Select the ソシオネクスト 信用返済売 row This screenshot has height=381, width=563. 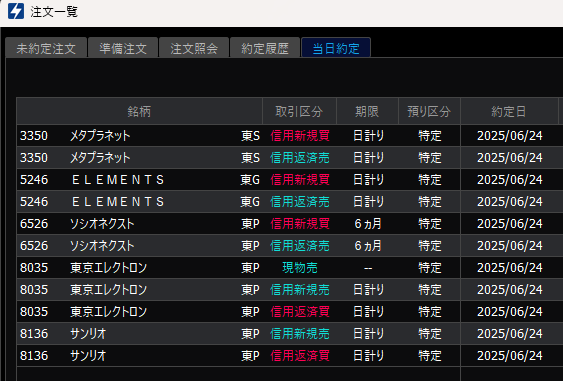(x=290, y=246)
